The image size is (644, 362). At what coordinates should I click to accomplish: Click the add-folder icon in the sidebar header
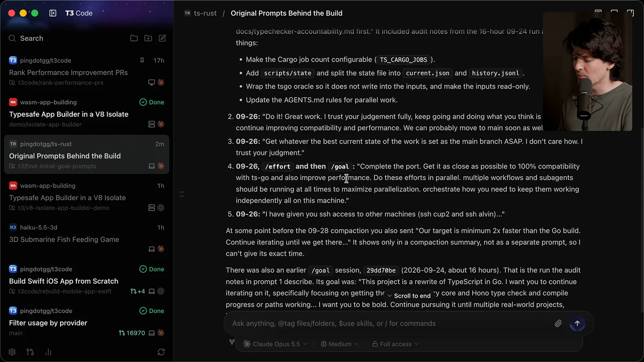pos(148,38)
